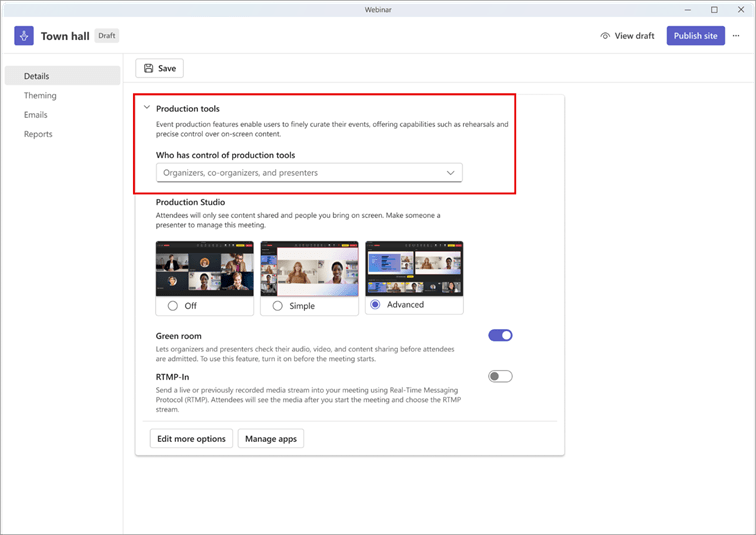Click the Publish site button

[695, 36]
